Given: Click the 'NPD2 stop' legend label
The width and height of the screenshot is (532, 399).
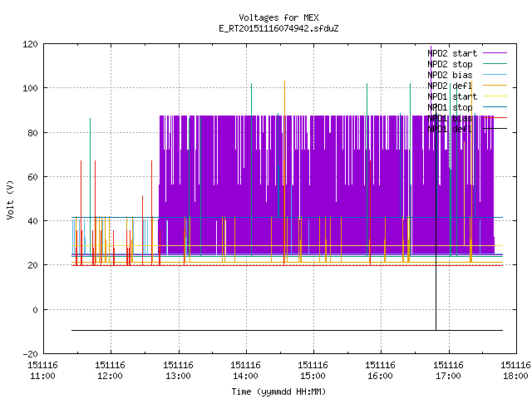Looking at the screenshot, I should click(450, 64).
